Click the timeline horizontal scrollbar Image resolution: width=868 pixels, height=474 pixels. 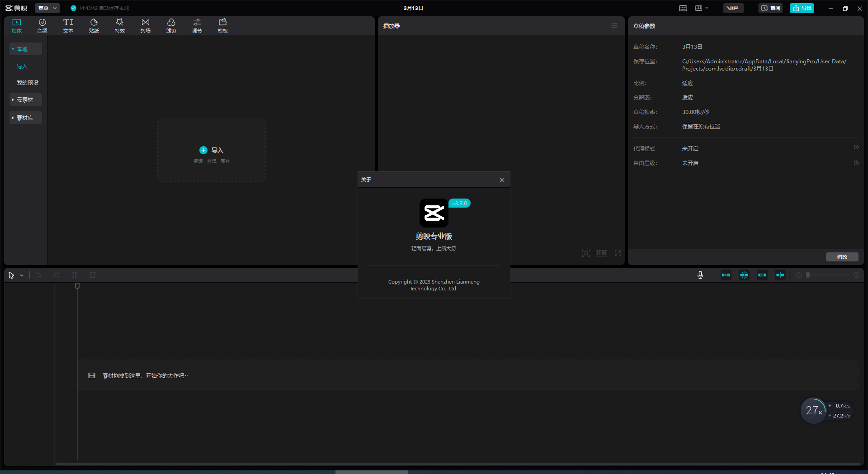[458, 464]
